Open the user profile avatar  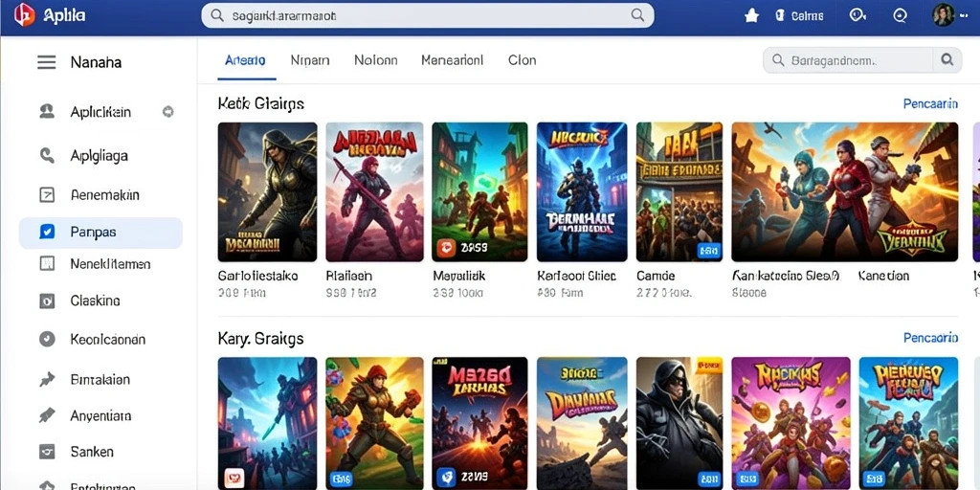(x=943, y=15)
